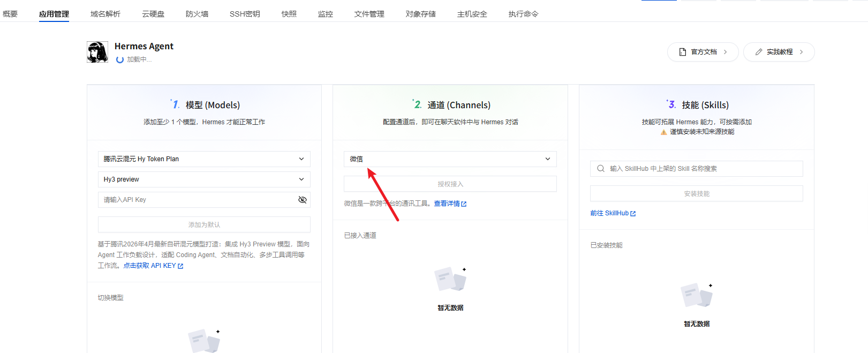Viewport: 868px width, 353px height.
Task: Click empty-data icon under 切换模型
Action: point(204,341)
